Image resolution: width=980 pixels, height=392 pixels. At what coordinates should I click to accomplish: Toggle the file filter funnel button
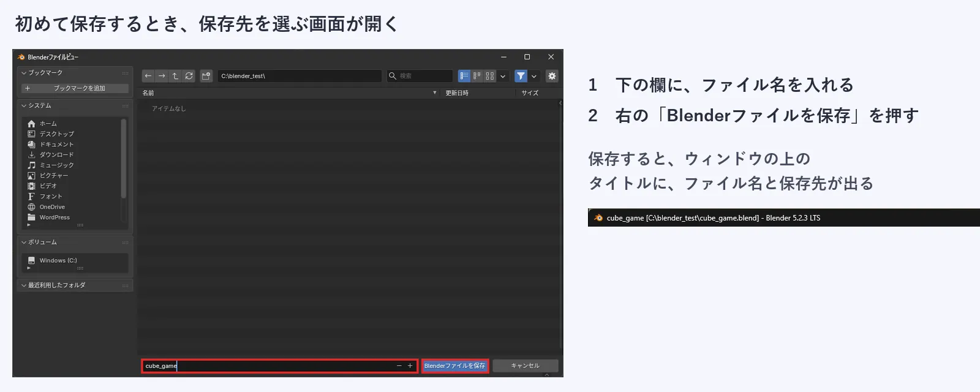[521, 76]
